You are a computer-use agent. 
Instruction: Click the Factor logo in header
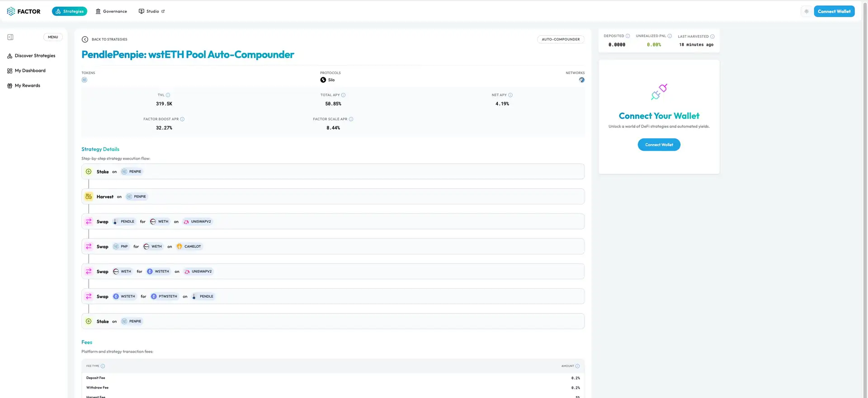(x=24, y=11)
